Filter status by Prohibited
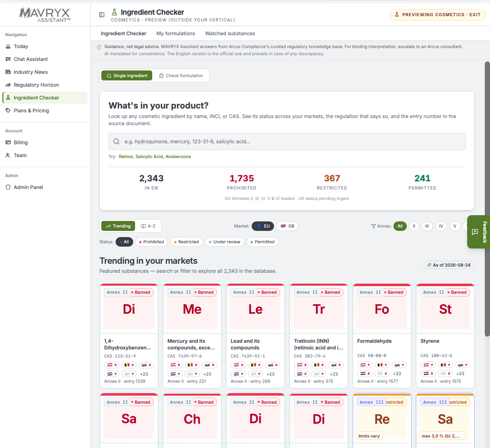Viewport: 490px width, 448px height. 152,242
